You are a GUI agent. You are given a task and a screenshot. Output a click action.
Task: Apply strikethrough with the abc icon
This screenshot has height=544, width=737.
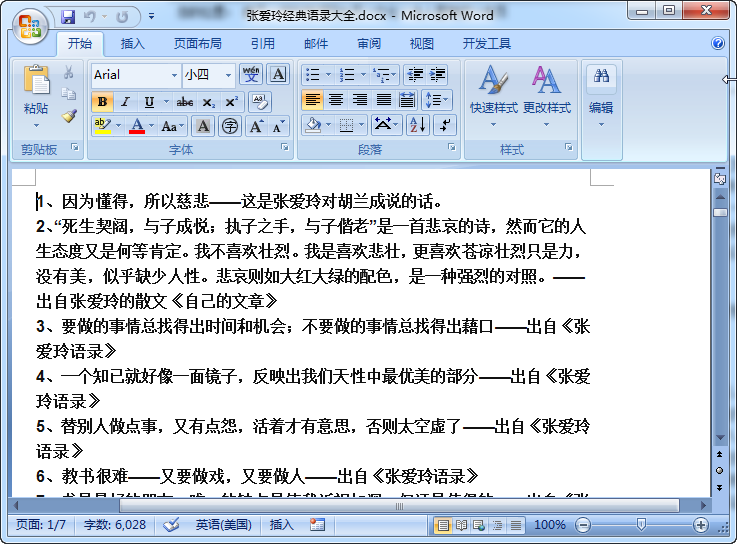click(x=185, y=102)
